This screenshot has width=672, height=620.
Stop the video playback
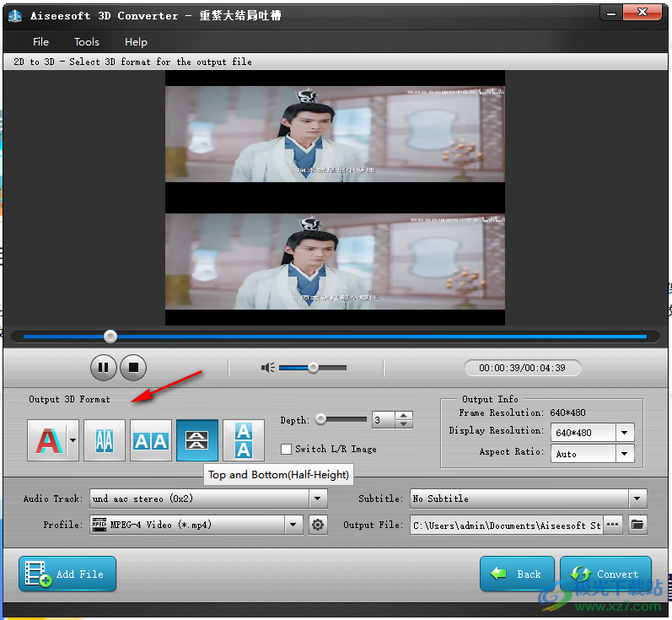tap(133, 368)
